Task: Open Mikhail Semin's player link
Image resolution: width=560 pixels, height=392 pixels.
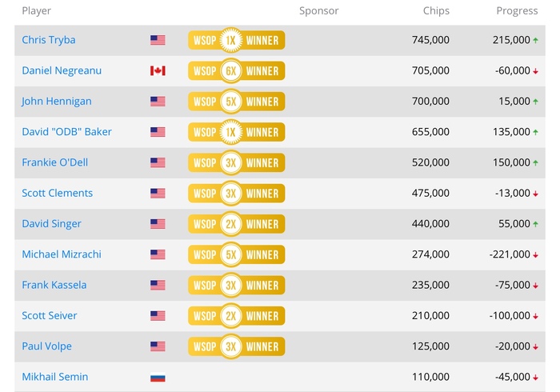Action: coord(55,377)
